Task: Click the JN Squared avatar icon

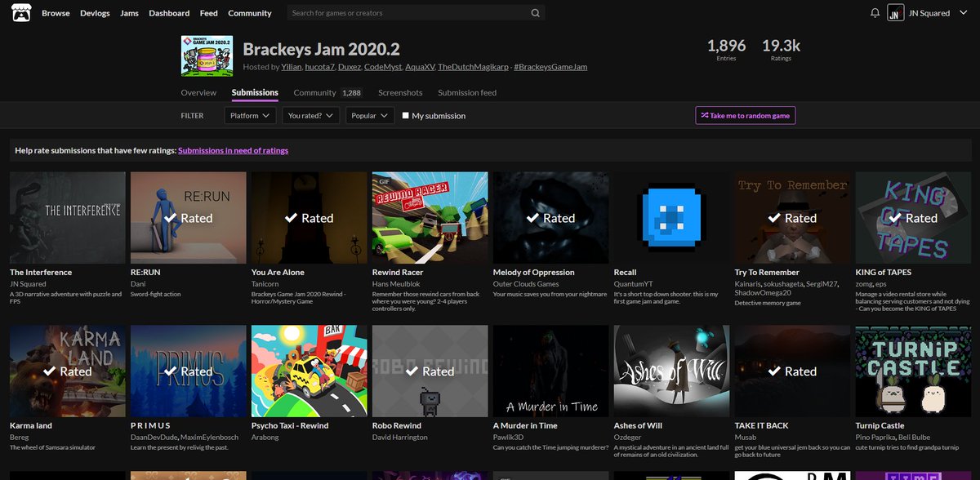Action: tap(896, 13)
